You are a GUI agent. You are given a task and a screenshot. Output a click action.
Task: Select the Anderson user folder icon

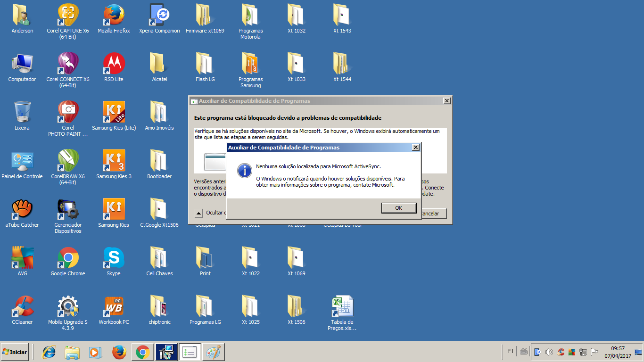tap(22, 19)
